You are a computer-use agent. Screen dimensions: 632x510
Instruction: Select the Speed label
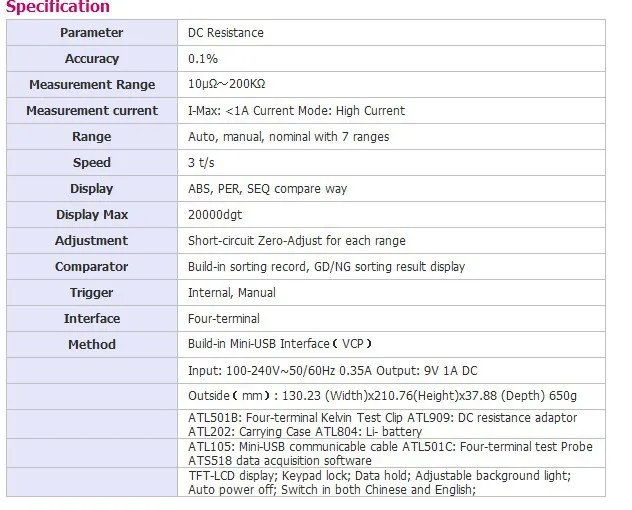pos(92,162)
